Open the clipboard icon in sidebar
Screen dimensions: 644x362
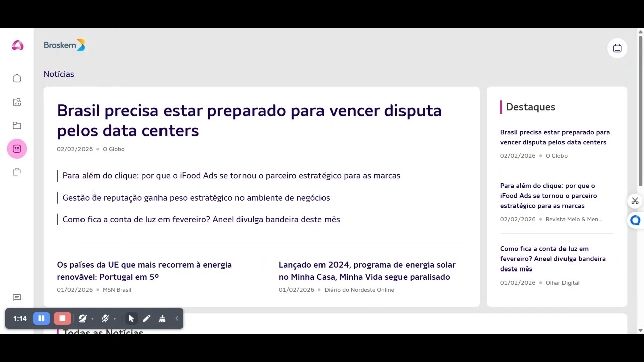17,172
